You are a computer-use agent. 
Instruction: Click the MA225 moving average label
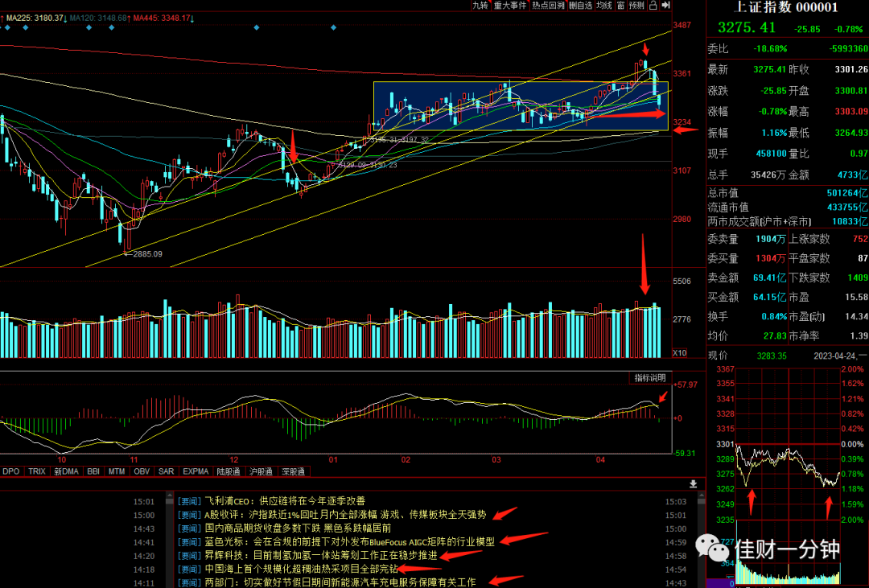pos(34,18)
